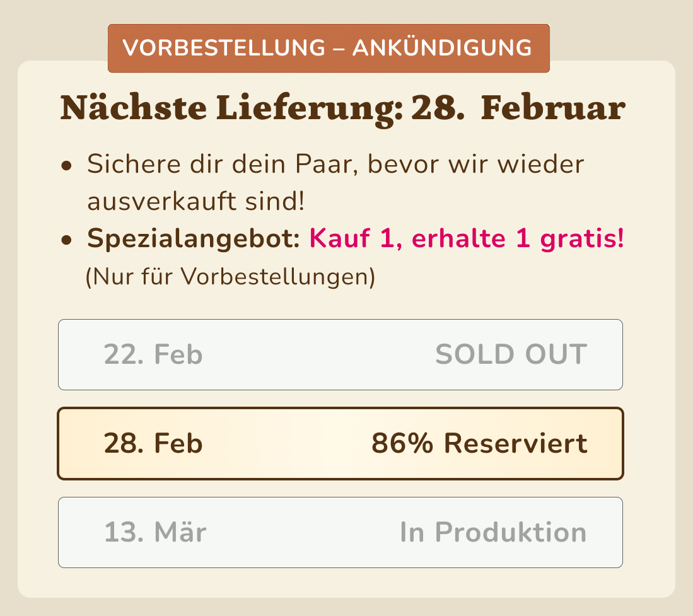Click '28. Februar' in the heading
This screenshot has height=616, width=693.
(518, 108)
